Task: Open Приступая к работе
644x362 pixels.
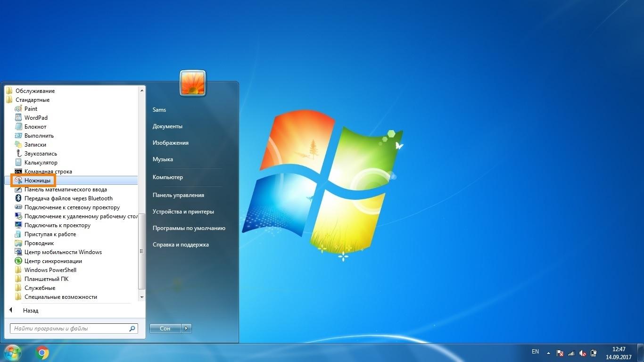Action: coord(50,234)
